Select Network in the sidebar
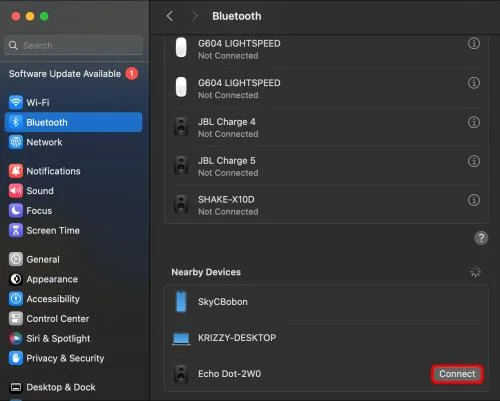This screenshot has height=401, width=500. tap(73, 142)
